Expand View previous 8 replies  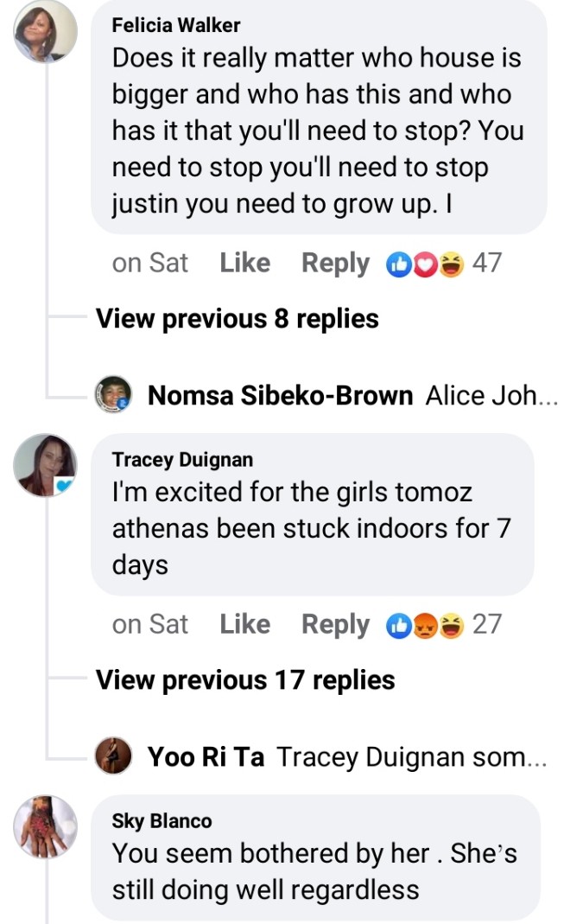click(237, 319)
